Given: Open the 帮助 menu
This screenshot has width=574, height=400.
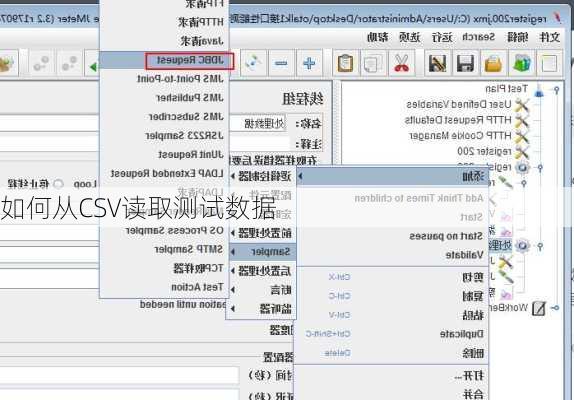Looking at the screenshot, I should pos(377,37).
